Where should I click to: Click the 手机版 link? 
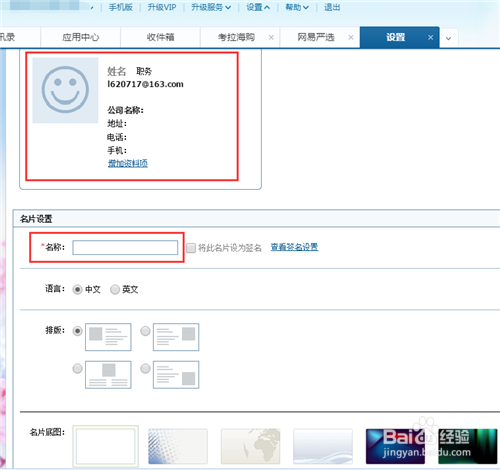(x=120, y=7)
